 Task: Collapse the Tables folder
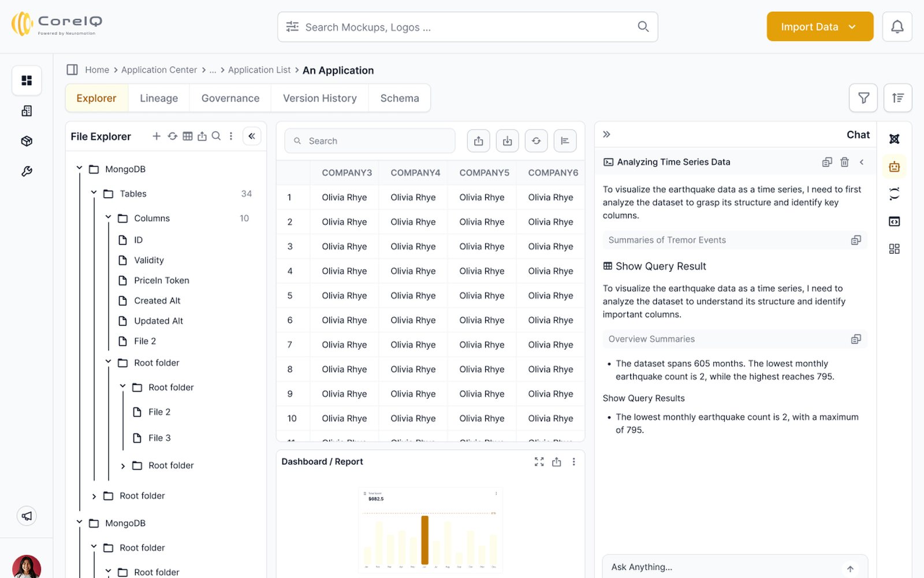pos(94,192)
